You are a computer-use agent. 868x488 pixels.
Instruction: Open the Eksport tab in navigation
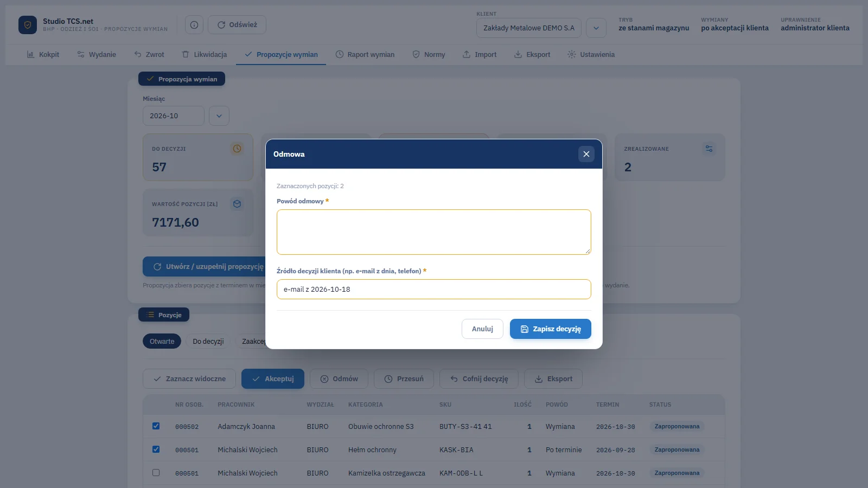pyautogui.click(x=532, y=55)
